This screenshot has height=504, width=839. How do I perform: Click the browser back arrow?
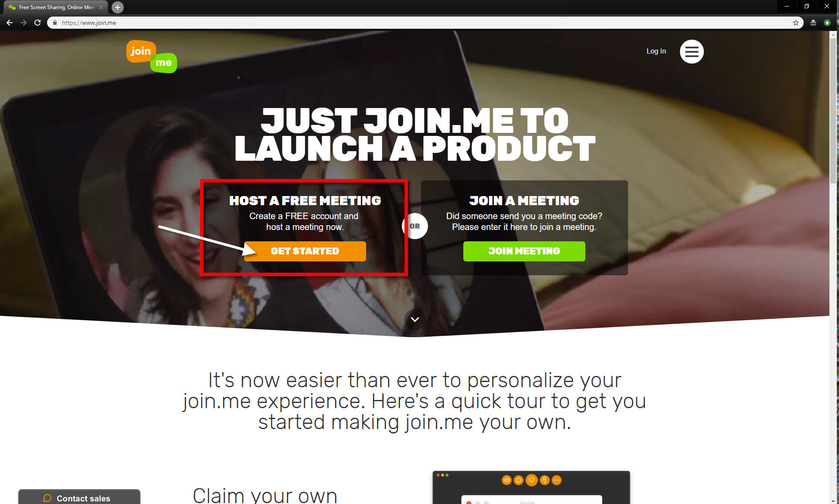tap(9, 23)
